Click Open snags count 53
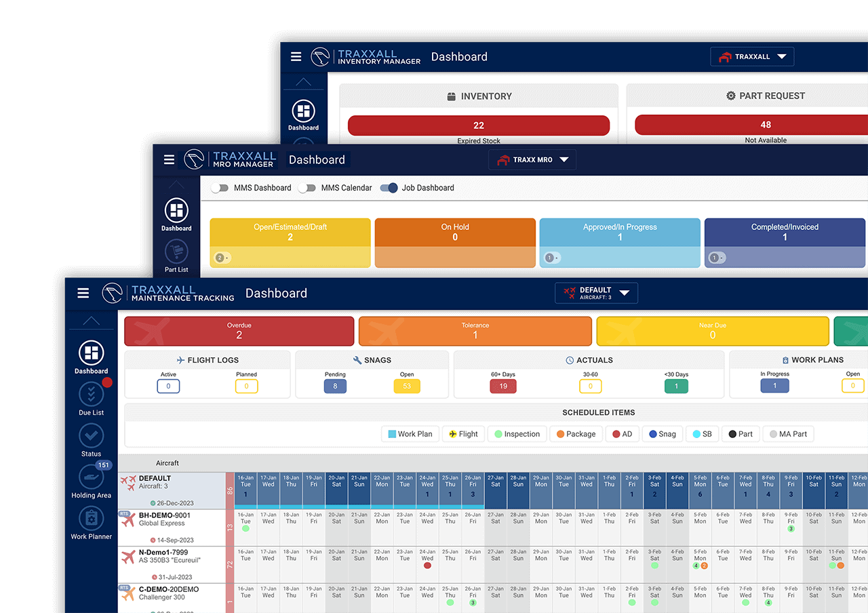868x613 pixels. point(407,387)
